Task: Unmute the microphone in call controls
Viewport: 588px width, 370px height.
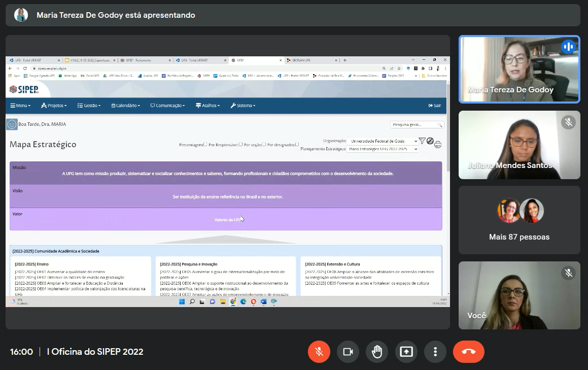Action: click(x=319, y=352)
